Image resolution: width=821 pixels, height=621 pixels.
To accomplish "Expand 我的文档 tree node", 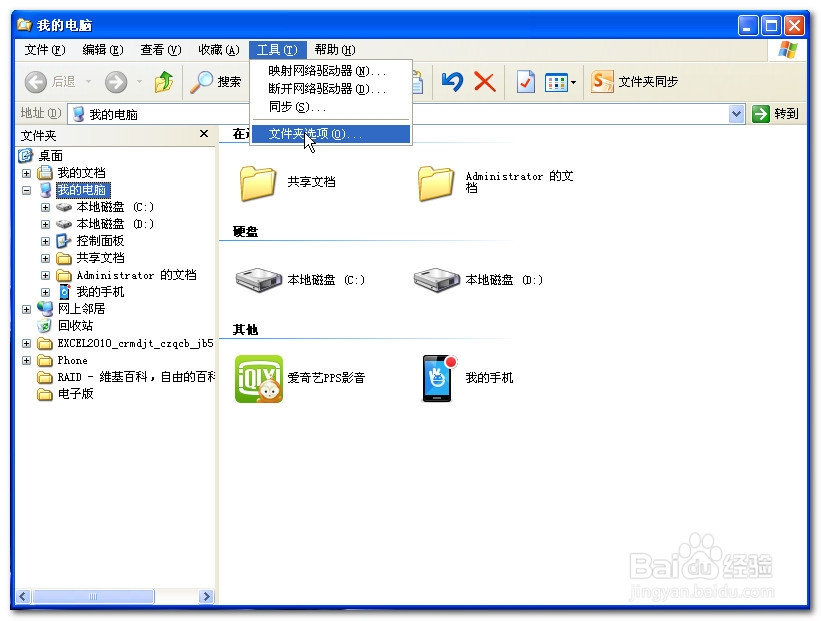I will click(x=26, y=173).
